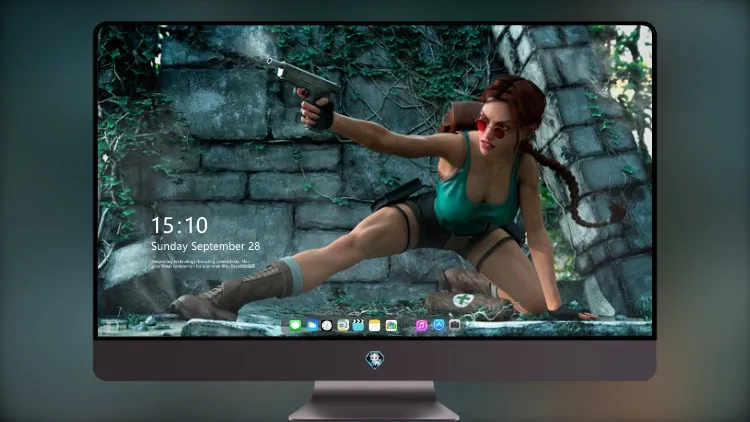Launch the yellow Notes app in dock
Screen dimensions: 750x422
[375, 326]
